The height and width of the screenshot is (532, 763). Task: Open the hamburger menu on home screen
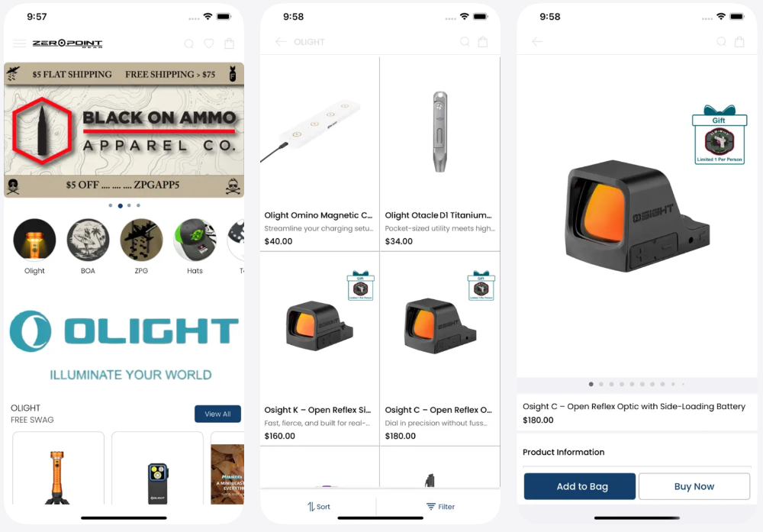pyautogui.click(x=20, y=44)
